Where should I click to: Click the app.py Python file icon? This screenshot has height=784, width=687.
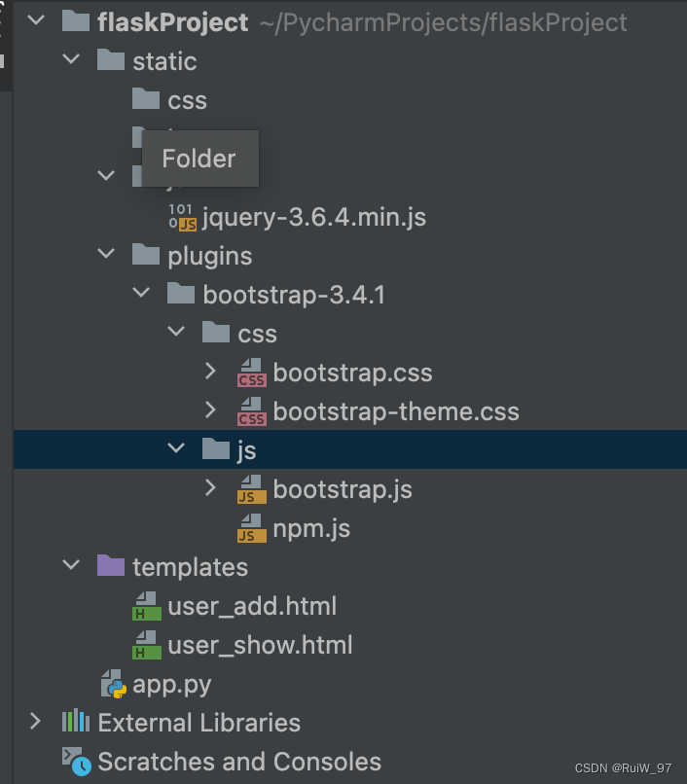tap(111, 683)
